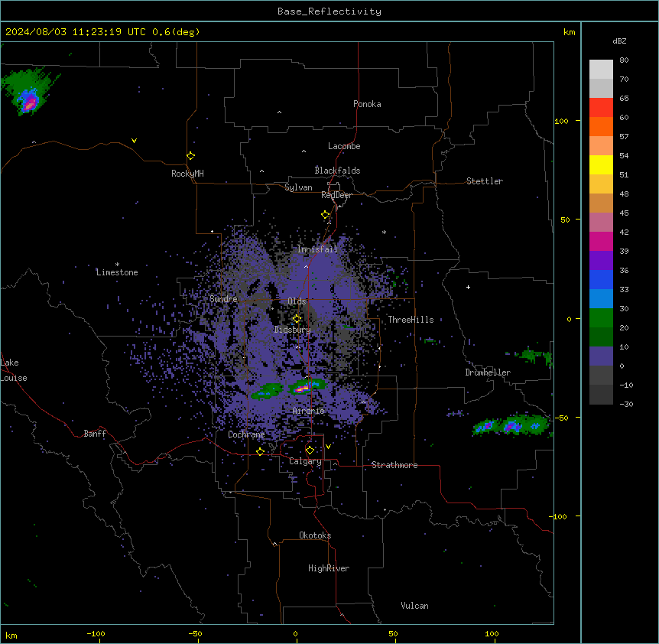Screen dimensions: 659x644
Task: Click the yellow diamond marker below Cochrane
Action: [260, 451]
